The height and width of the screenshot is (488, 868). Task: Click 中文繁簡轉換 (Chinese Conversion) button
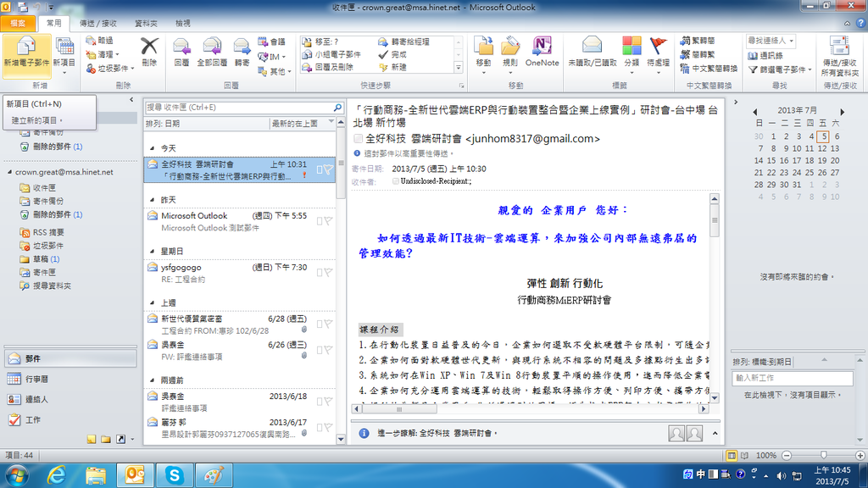tap(709, 69)
